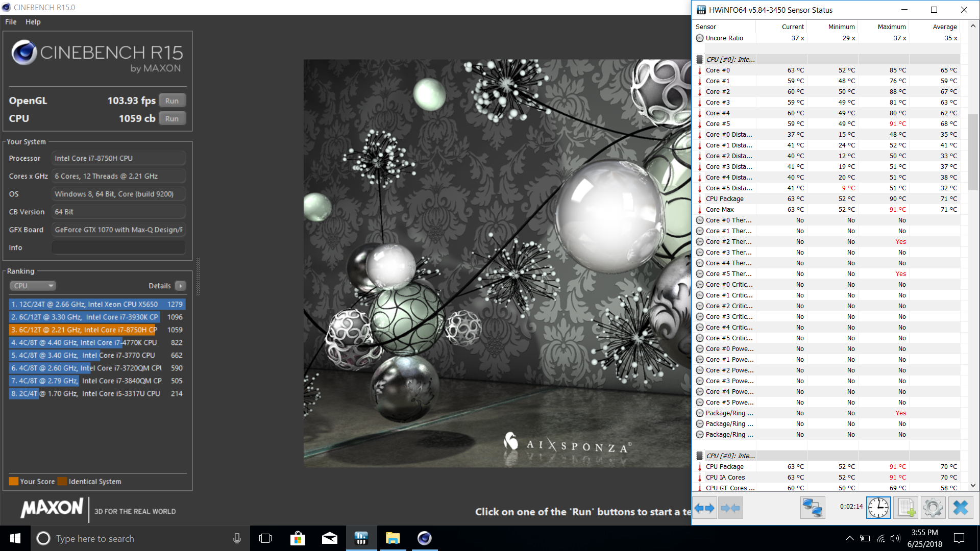Image resolution: width=980 pixels, height=551 pixels.
Task: Click Current column header
Action: click(x=781, y=27)
